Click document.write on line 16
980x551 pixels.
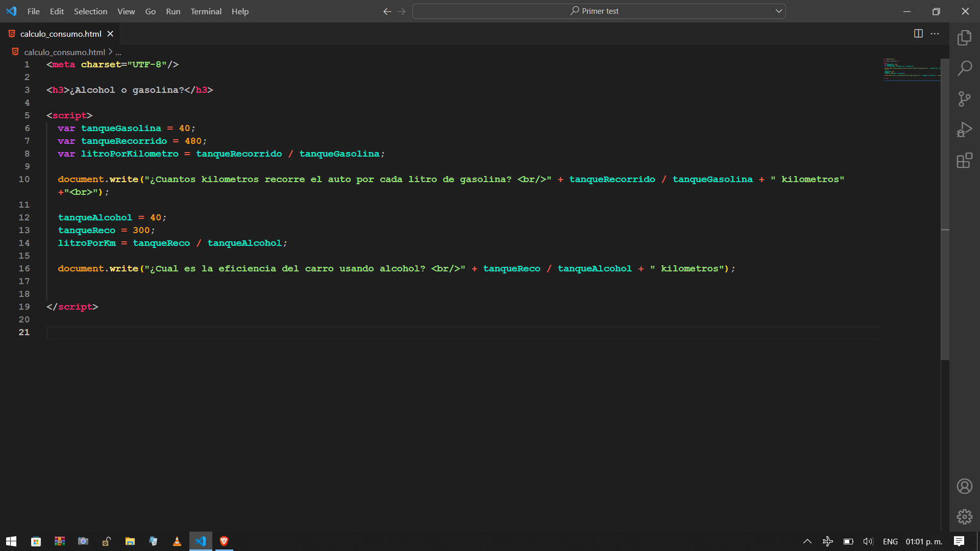pyautogui.click(x=98, y=268)
